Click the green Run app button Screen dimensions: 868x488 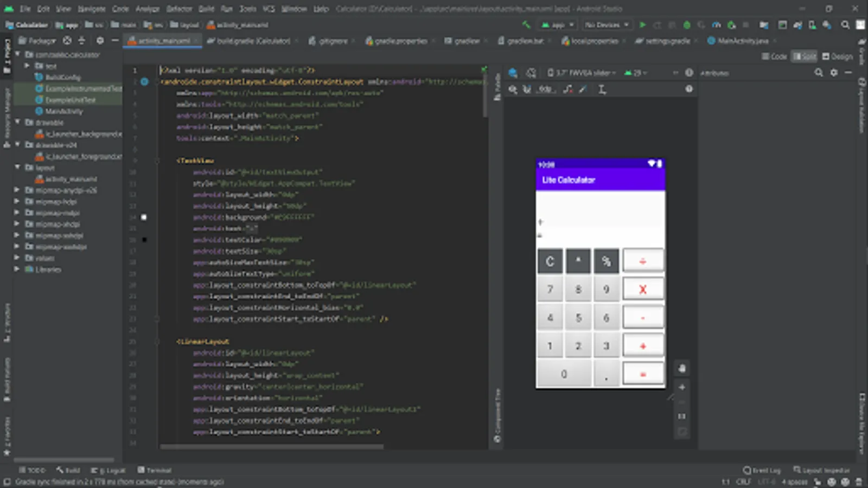click(x=643, y=25)
